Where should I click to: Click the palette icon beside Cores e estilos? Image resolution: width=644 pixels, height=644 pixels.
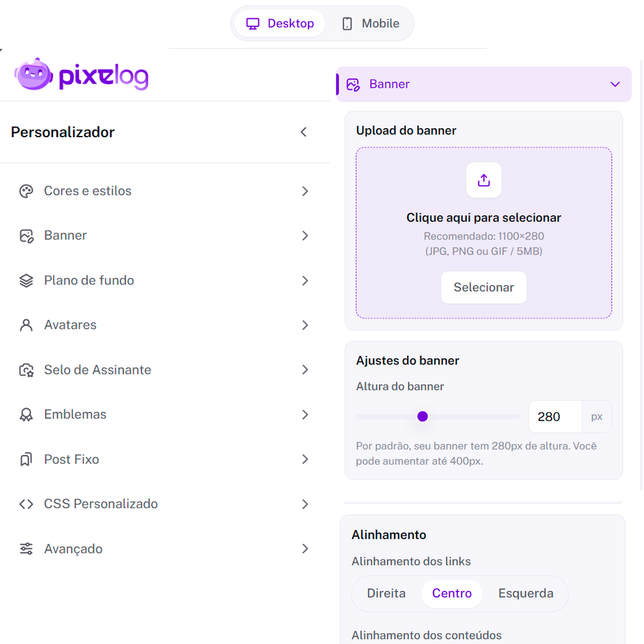(26, 191)
